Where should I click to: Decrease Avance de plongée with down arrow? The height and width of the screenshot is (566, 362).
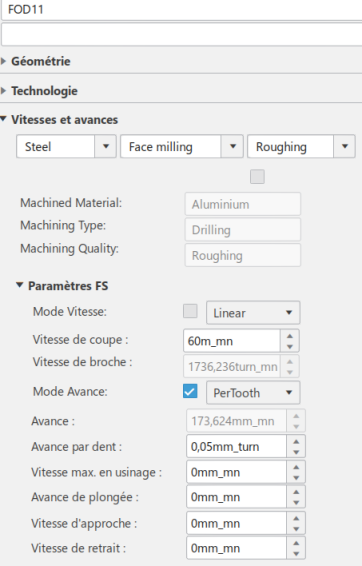(296, 502)
